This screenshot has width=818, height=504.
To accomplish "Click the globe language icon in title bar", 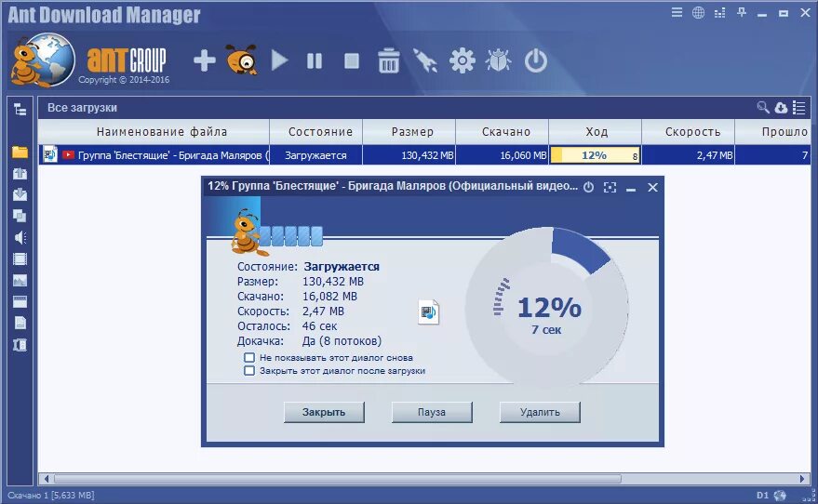I will coord(698,12).
